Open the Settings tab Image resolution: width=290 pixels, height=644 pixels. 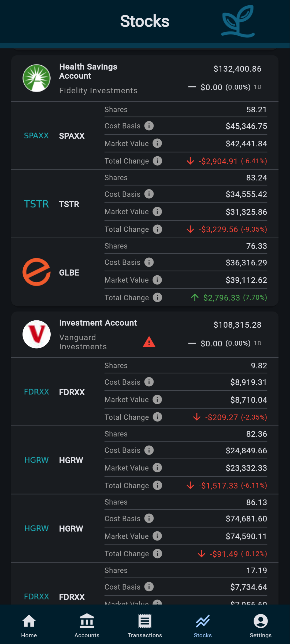(x=261, y=626)
